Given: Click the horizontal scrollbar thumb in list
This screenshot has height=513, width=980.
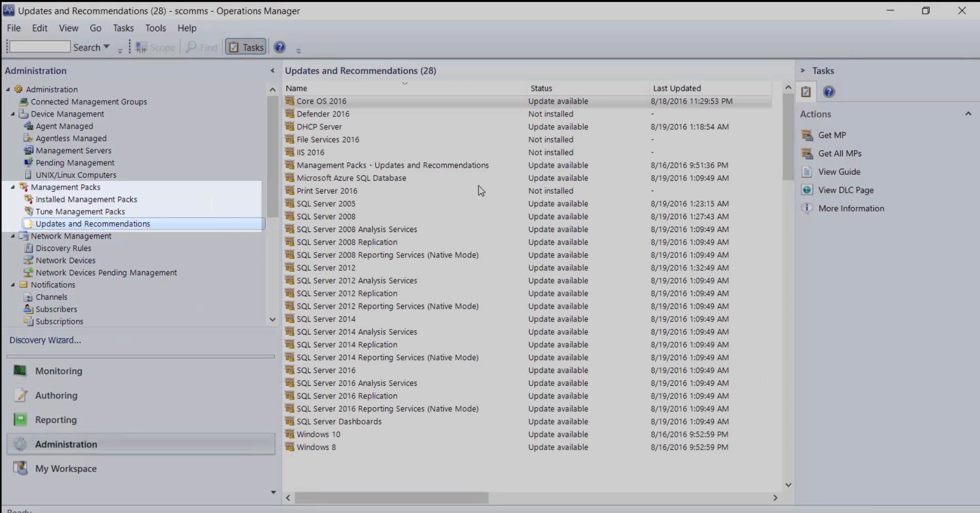Looking at the screenshot, I should [392, 498].
